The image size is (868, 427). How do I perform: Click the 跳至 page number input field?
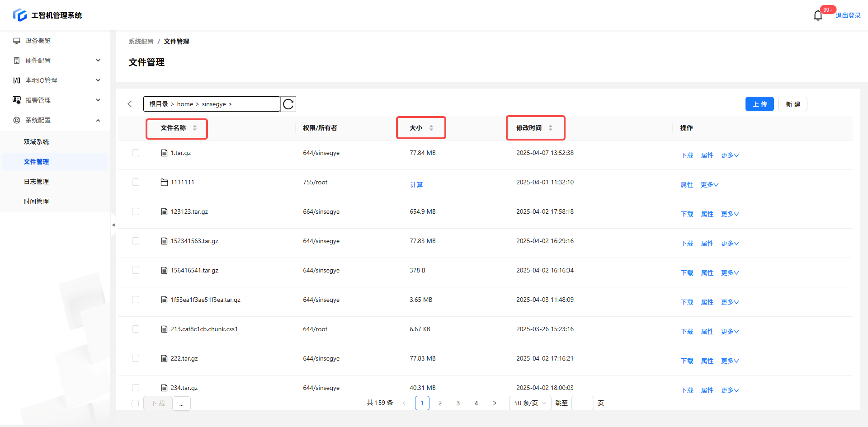(x=582, y=403)
